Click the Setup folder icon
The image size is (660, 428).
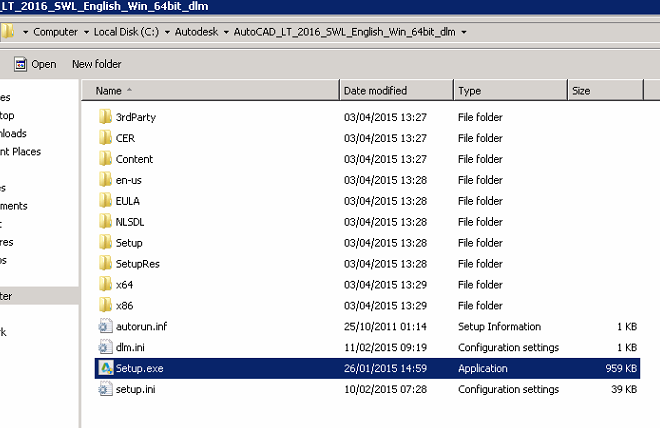pyautogui.click(x=105, y=242)
